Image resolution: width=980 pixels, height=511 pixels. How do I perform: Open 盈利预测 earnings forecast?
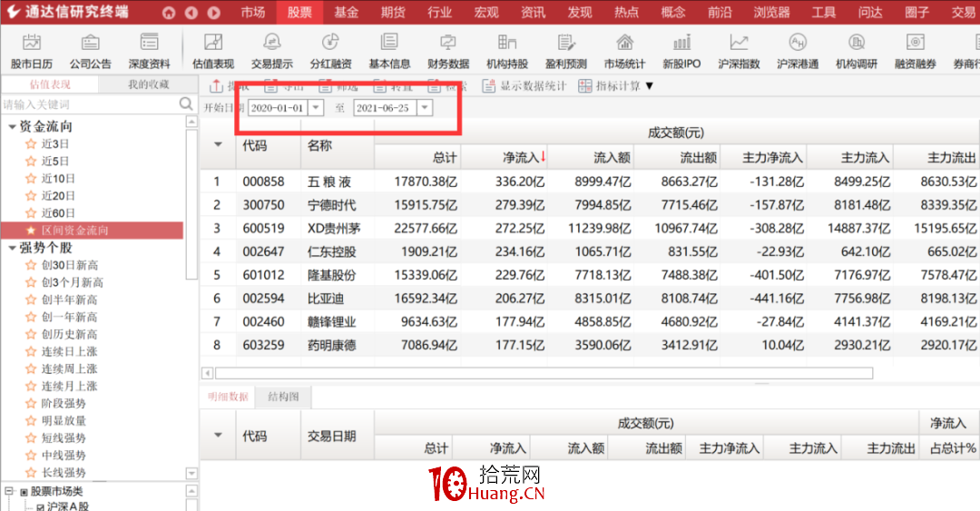coord(565,52)
